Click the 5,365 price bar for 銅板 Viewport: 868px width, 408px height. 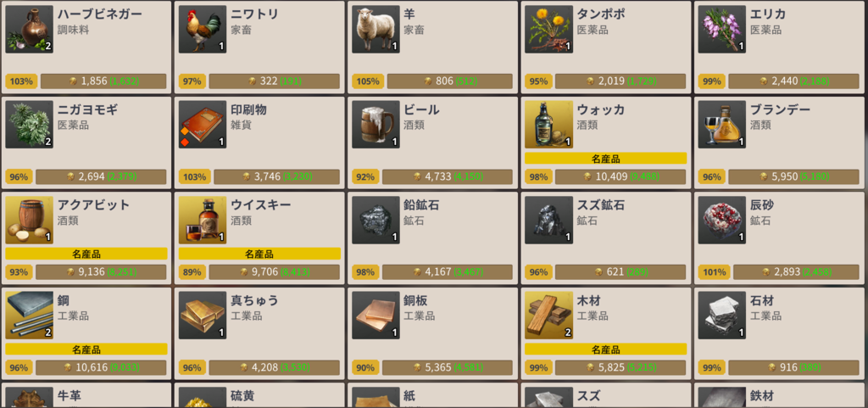coord(448,367)
